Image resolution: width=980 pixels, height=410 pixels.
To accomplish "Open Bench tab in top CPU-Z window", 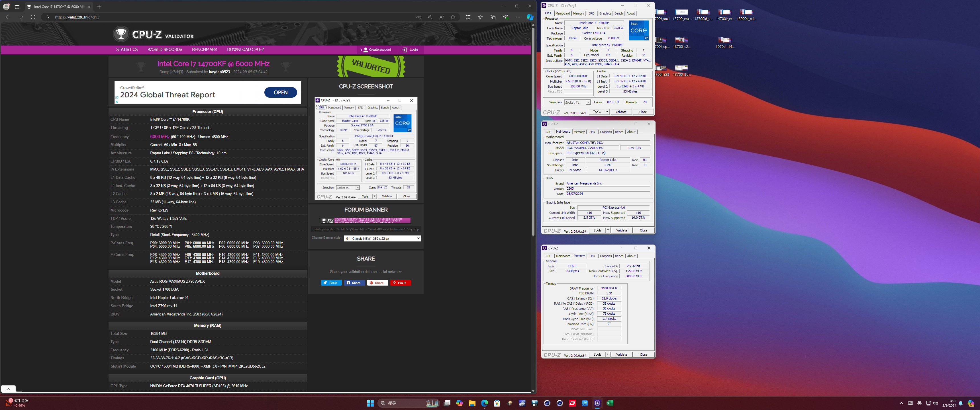I will point(618,13).
